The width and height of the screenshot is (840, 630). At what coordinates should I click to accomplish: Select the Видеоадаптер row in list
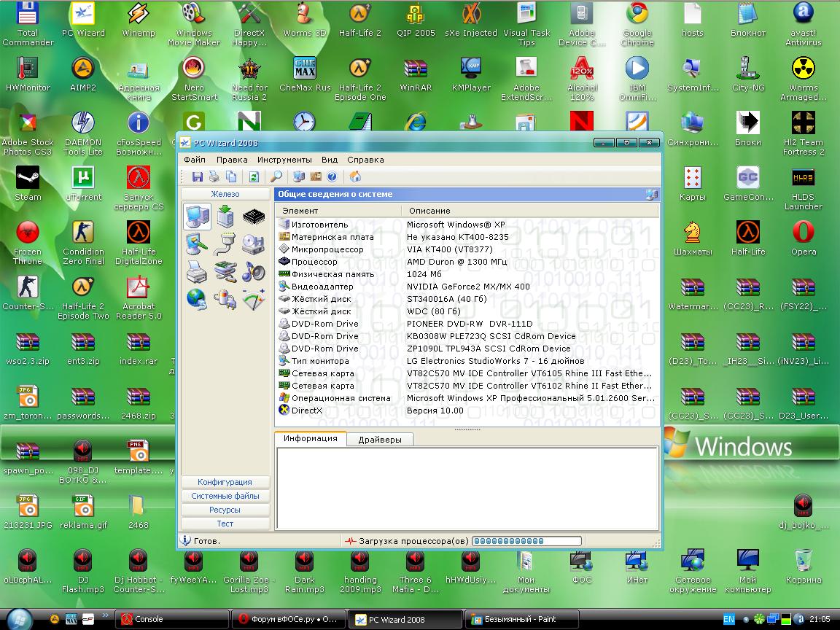tap(322, 287)
